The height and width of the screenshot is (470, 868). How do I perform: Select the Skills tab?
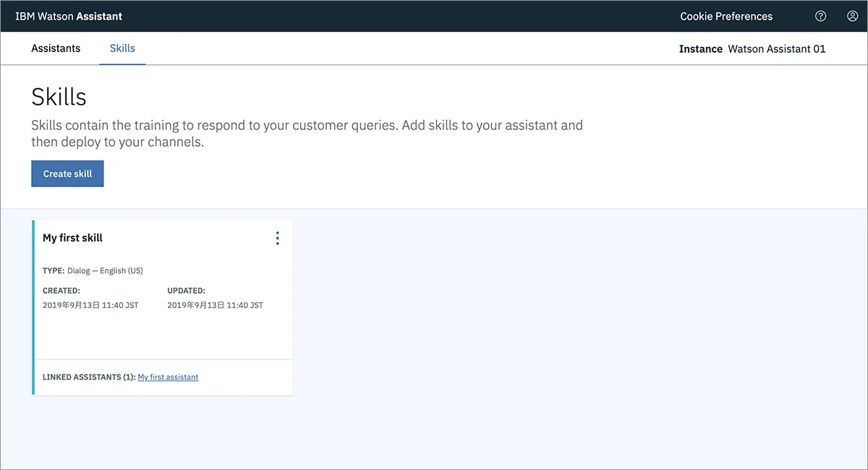pos(122,48)
